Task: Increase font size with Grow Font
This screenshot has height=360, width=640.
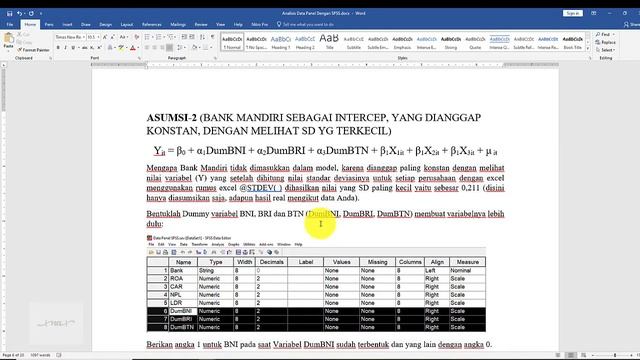Action: pos(105,37)
